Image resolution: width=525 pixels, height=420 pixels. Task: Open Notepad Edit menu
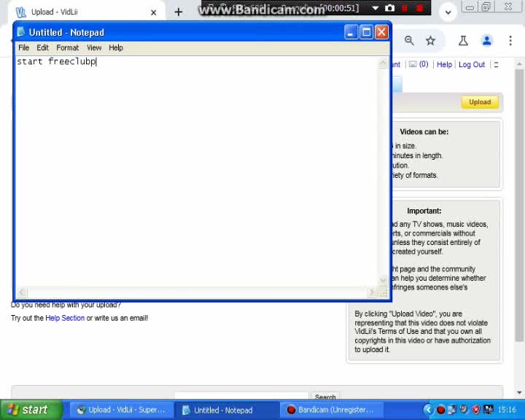[42, 48]
